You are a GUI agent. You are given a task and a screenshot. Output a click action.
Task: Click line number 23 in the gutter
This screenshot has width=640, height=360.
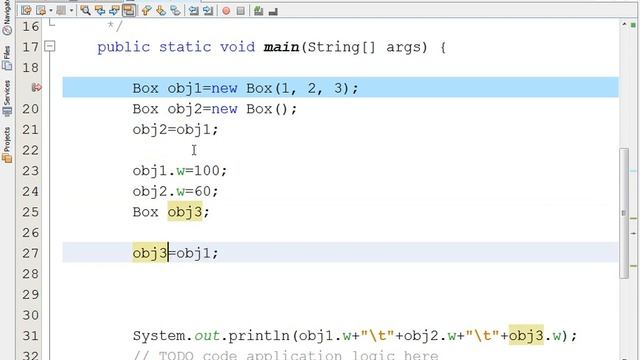31,171
